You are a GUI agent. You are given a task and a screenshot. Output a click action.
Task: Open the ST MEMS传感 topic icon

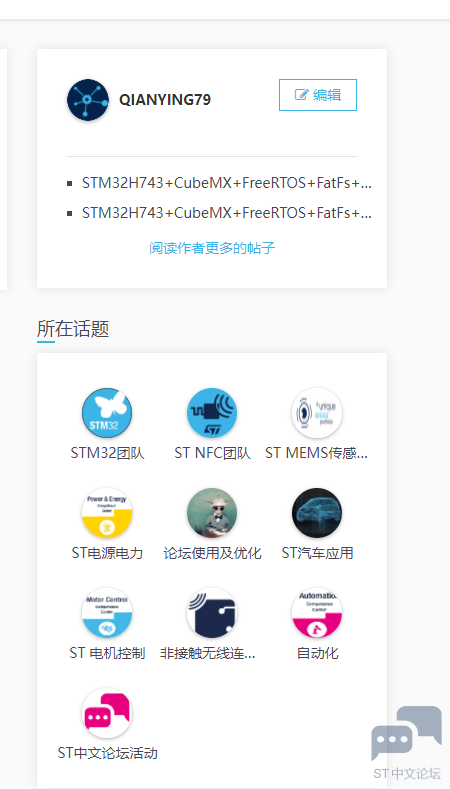coord(317,413)
